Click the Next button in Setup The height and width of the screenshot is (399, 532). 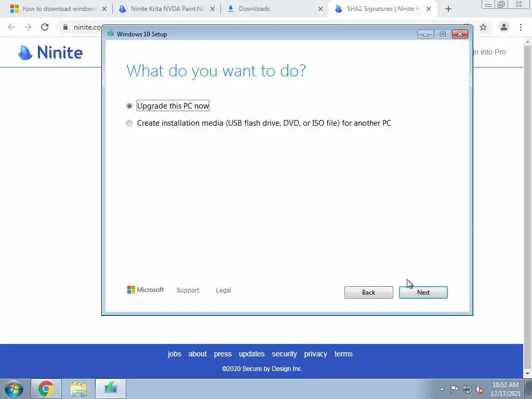click(x=423, y=292)
